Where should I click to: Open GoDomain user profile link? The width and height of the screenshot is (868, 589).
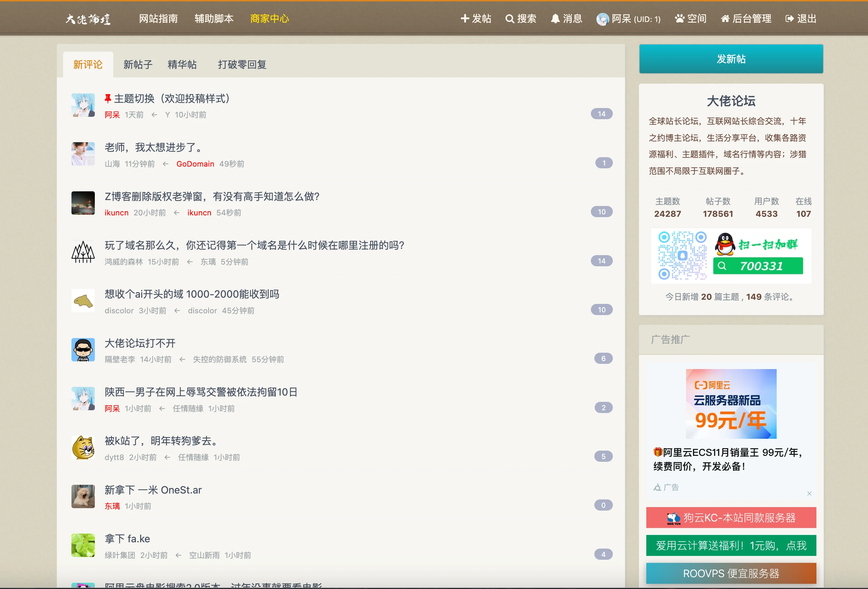[x=195, y=164]
